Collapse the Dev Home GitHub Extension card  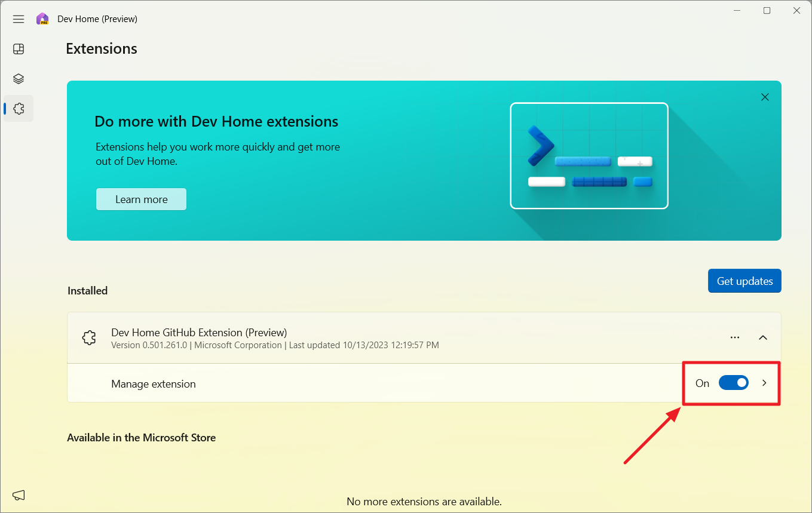(763, 337)
